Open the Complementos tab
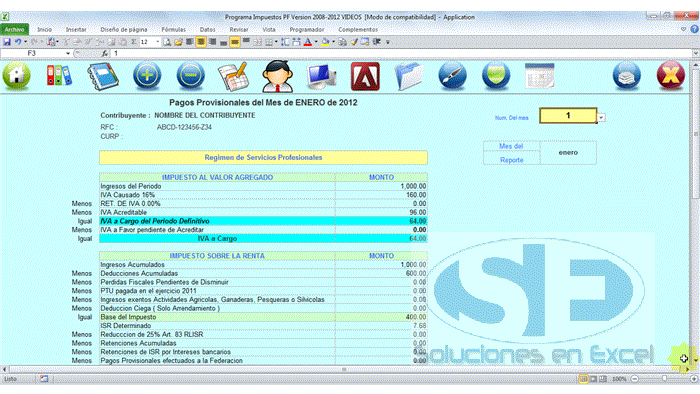700x394 pixels. [358, 29]
